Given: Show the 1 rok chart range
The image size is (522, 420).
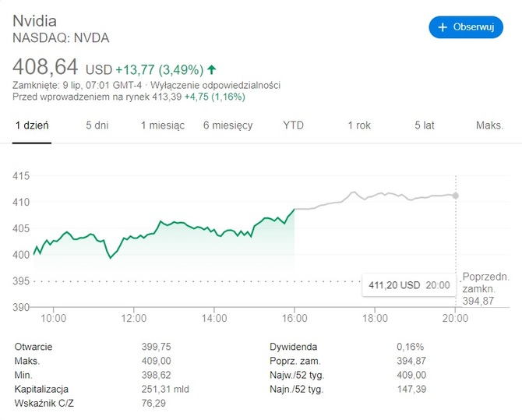Looking at the screenshot, I should click(359, 125).
